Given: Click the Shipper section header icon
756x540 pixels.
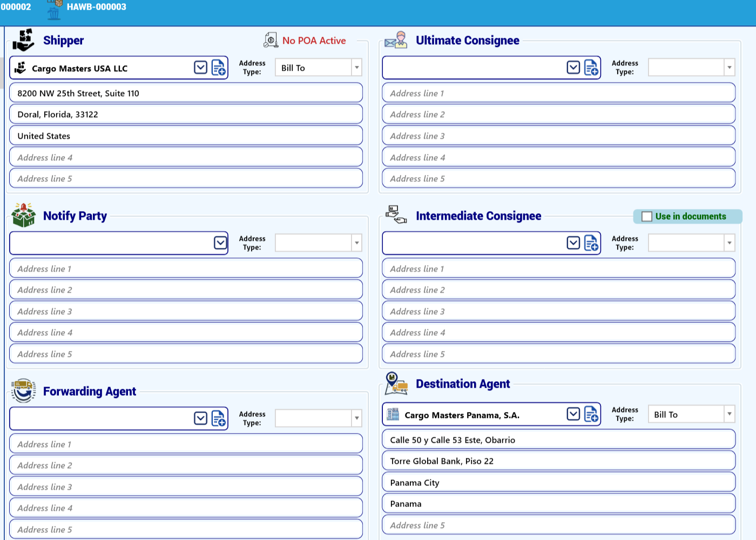Looking at the screenshot, I should click(x=23, y=40).
